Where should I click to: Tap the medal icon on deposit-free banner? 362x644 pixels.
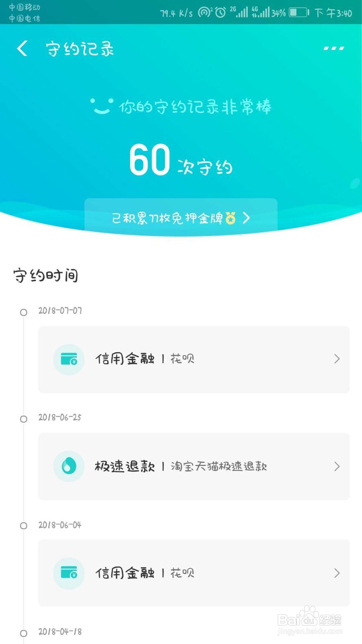[x=230, y=218]
